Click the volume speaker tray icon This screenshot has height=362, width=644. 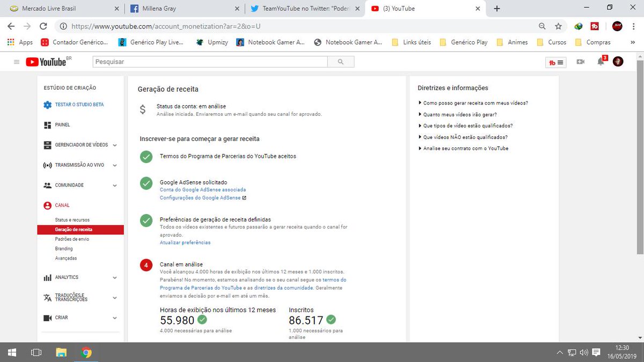tap(584, 352)
